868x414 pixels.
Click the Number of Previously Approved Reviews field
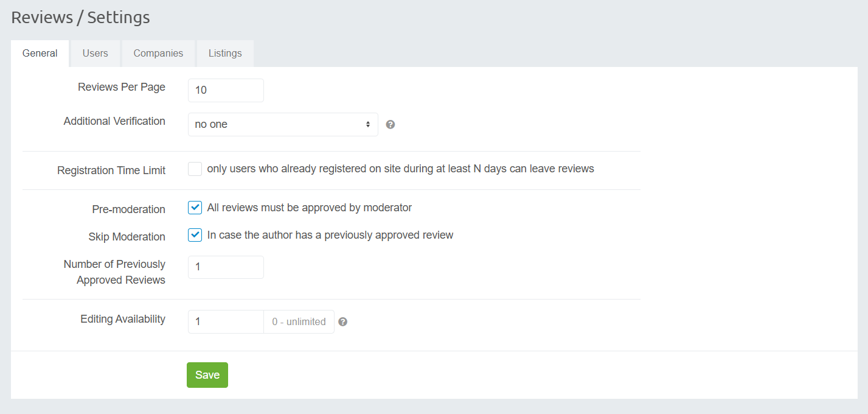pyautogui.click(x=226, y=267)
